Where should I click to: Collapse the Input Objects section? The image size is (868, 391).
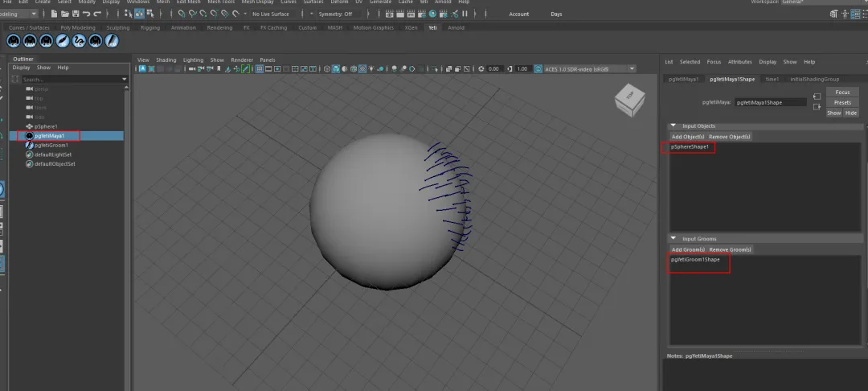click(x=674, y=126)
